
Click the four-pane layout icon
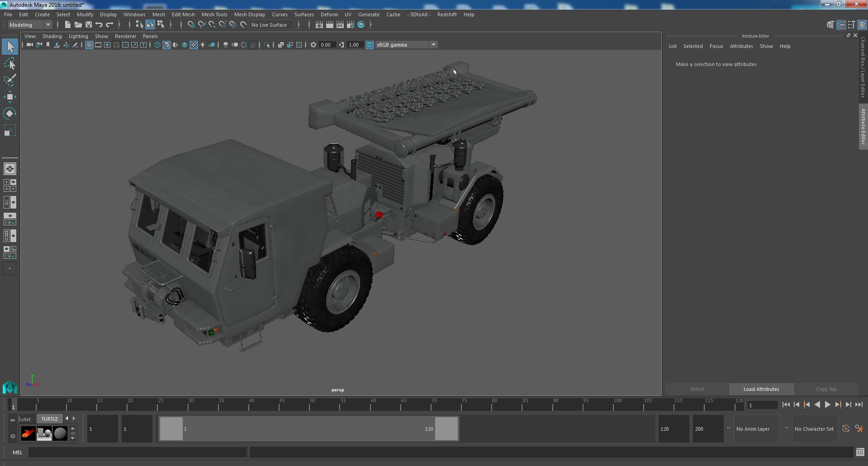click(x=9, y=185)
